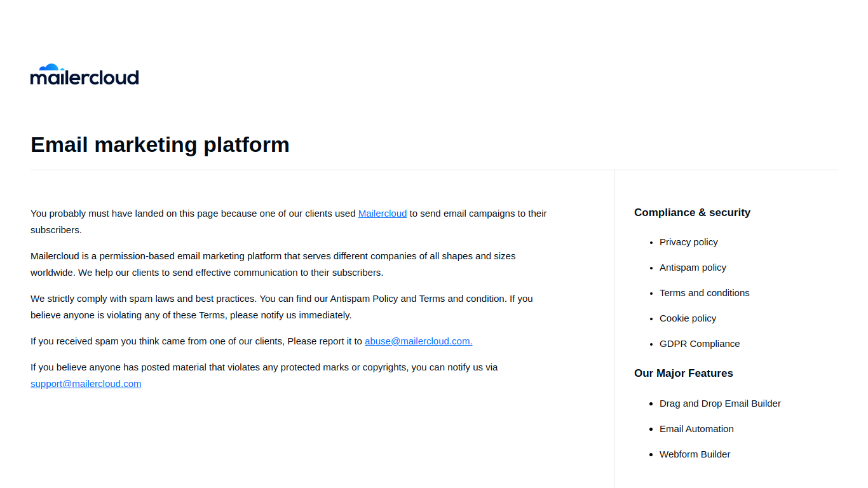Open the Cookie policy link
This screenshot has width=868, height=488.
click(x=688, y=318)
